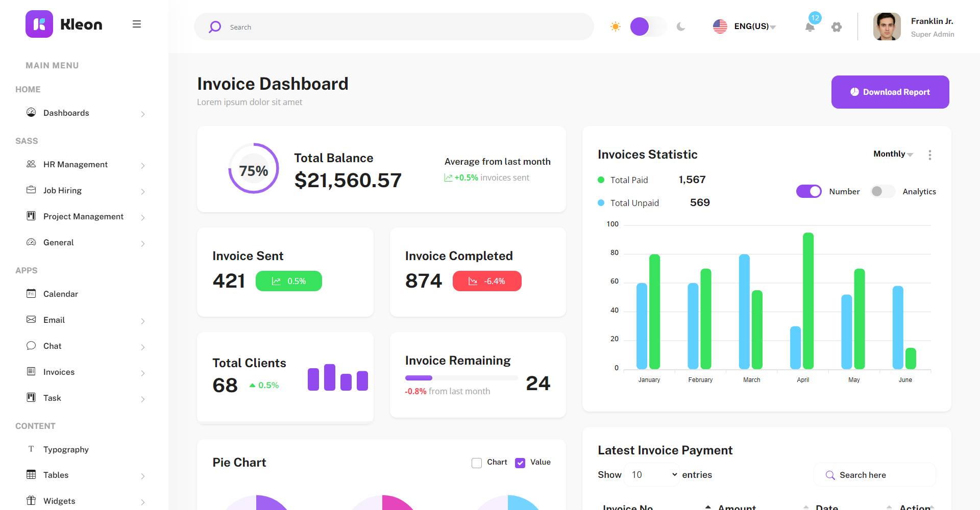Open the Show entries count dropdown
This screenshot has height=510, width=980.
tap(652, 475)
